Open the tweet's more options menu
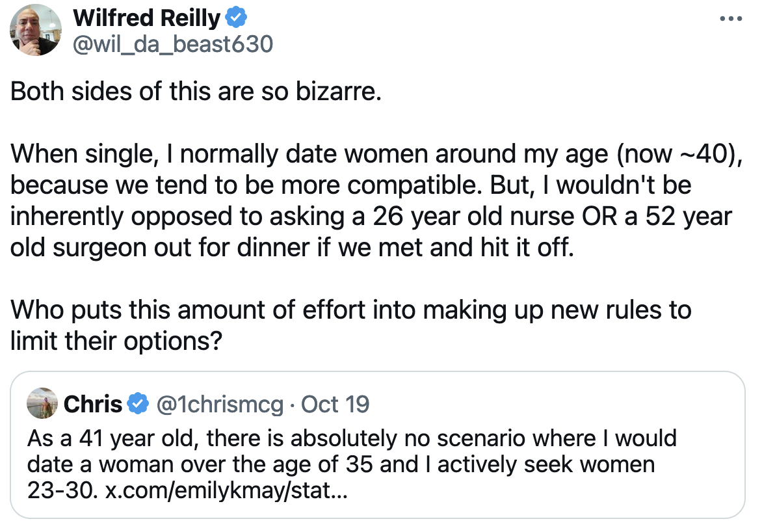The image size is (762, 532). click(x=731, y=19)
